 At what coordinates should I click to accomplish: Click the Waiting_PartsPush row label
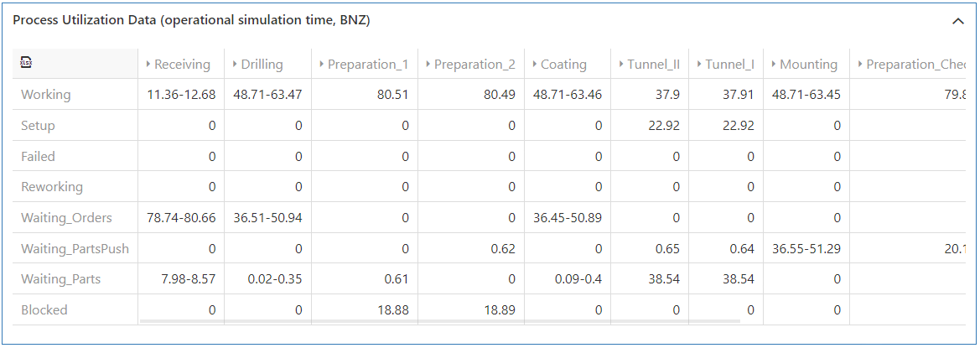coord(75,248)
